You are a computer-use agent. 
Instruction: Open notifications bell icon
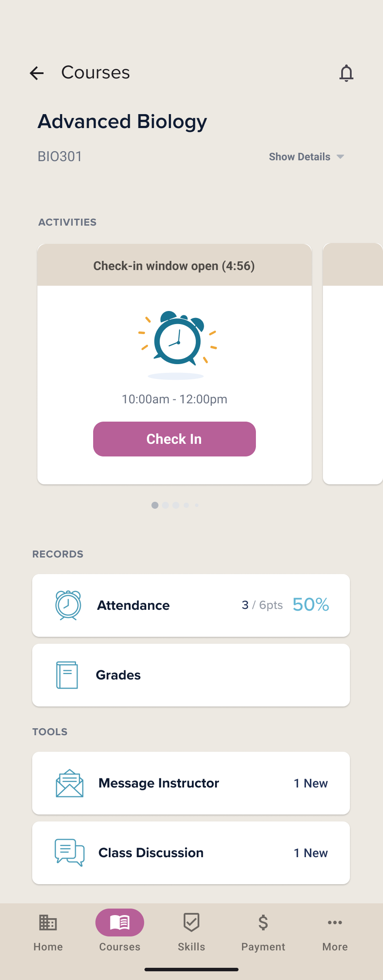point(346,73)
